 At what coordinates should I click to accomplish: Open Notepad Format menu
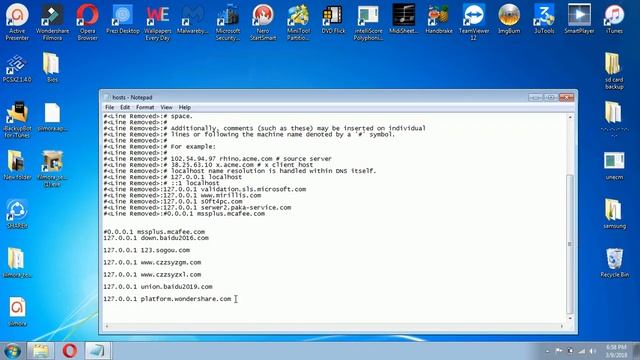pos(145,107)
